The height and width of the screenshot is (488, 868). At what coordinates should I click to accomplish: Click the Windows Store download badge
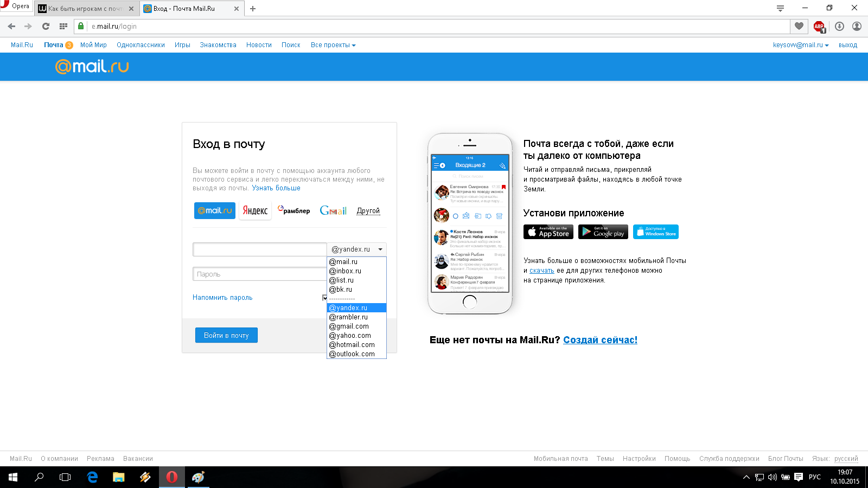pyautogui.click(x=656, y=232)
